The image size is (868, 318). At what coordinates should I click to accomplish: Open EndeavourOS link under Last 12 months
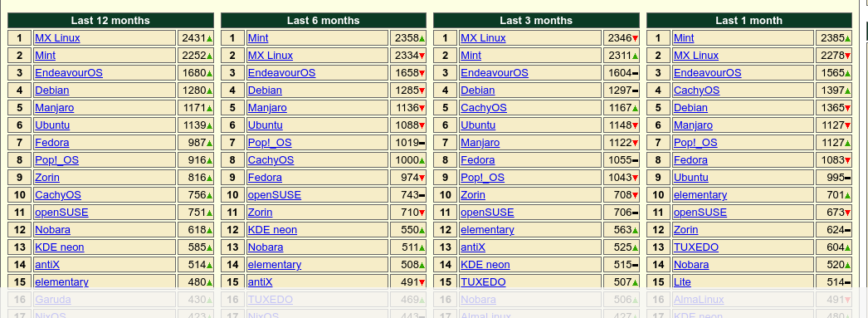pyautogui.click(x=69, y=73)
